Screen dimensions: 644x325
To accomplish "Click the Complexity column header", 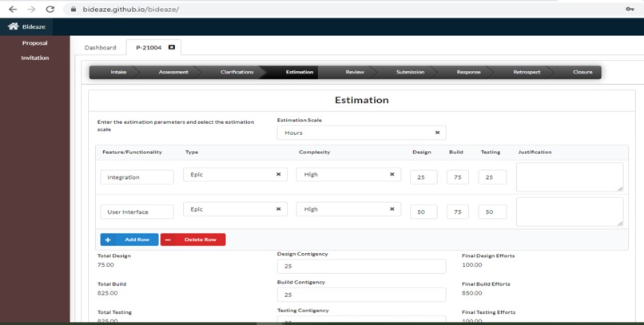I will tap(314, 152).
